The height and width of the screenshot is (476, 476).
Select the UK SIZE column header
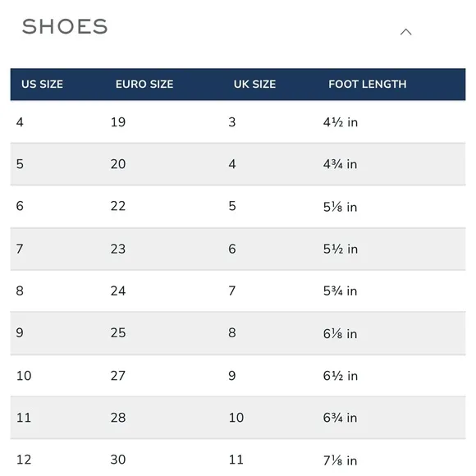click(254, 84)
